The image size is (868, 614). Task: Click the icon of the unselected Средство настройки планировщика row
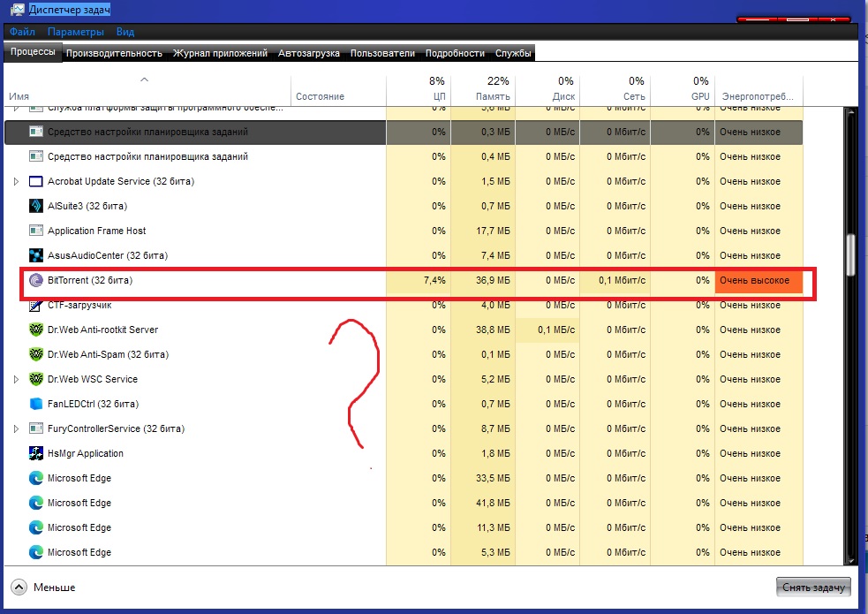click(36, 156)
